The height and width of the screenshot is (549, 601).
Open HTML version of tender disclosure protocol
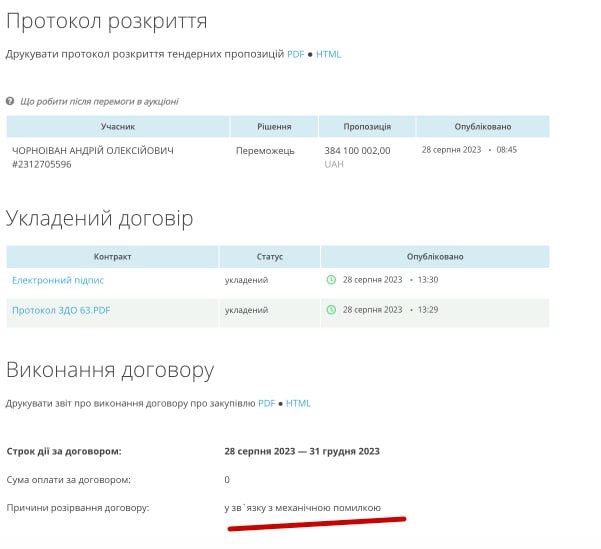point(329,54)
